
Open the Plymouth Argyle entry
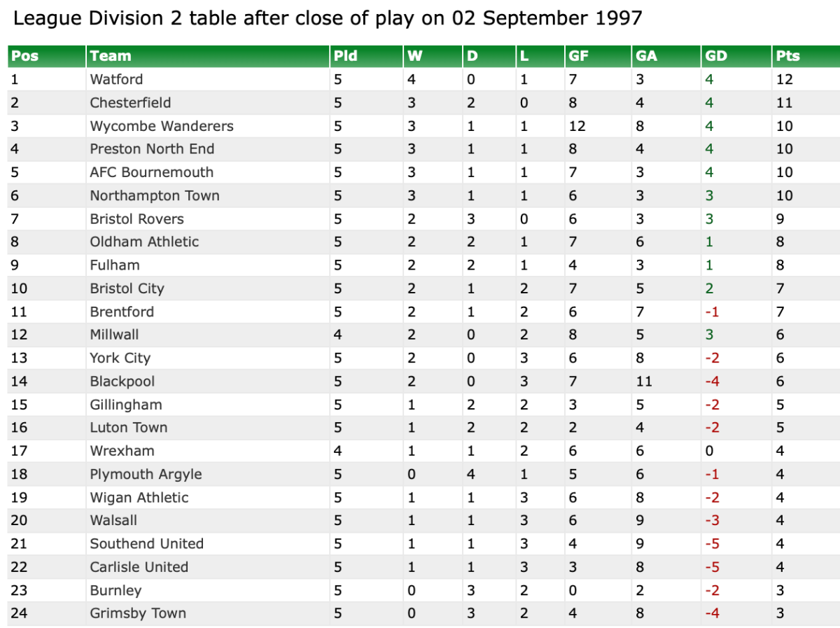coord(146,474)
